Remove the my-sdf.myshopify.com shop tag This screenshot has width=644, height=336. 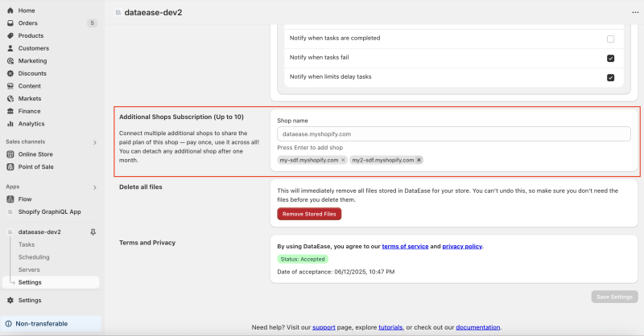343,160
